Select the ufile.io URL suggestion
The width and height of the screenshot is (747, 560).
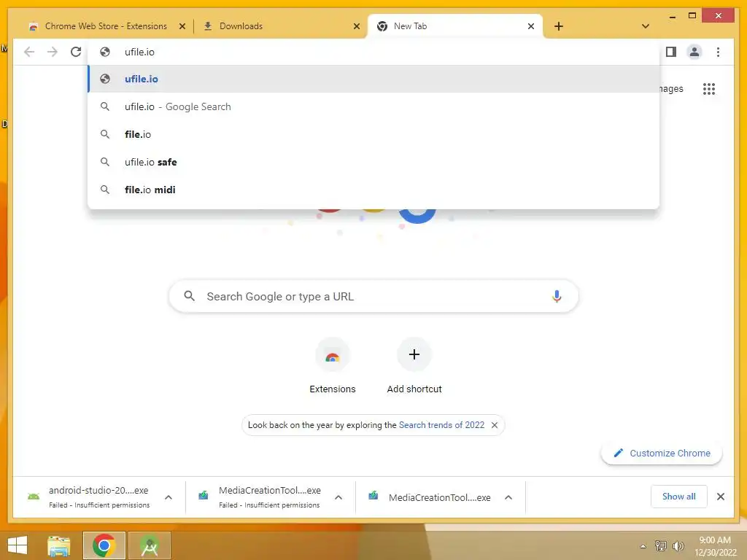click(x=373, y=79)
